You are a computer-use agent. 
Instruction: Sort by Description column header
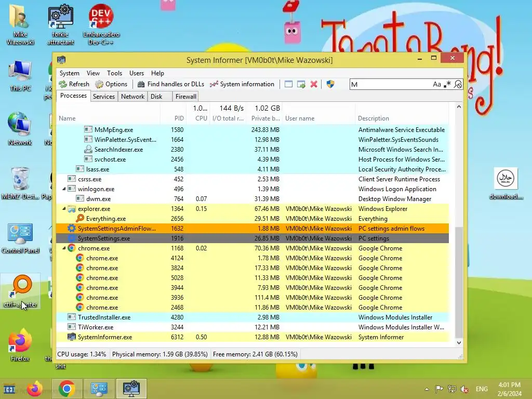pos(402,118)
